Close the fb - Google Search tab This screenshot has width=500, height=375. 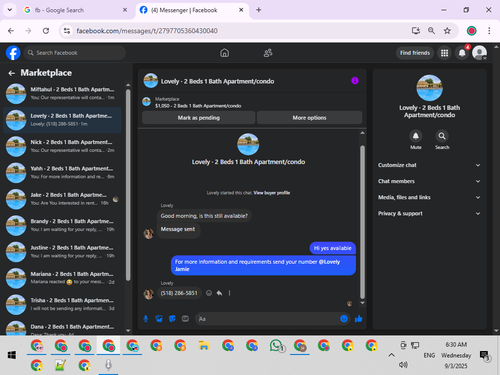(125, 10)
